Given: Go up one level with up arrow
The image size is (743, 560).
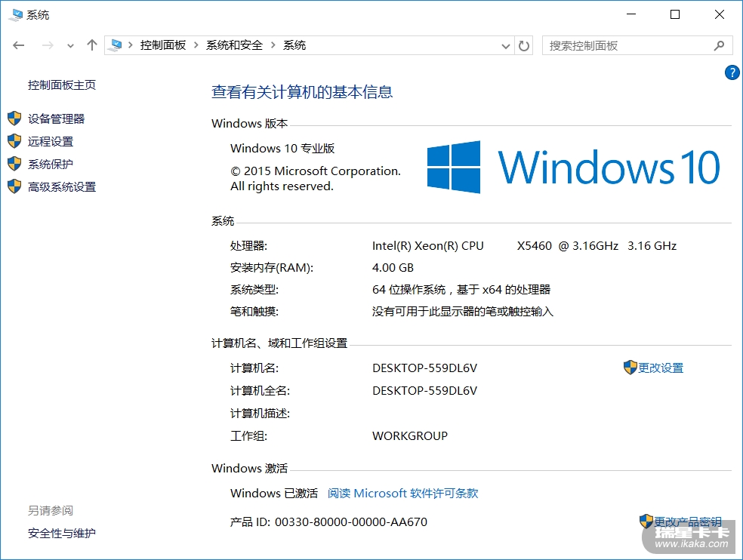Looking at the screenshot, I should click(x=92, y=45).
